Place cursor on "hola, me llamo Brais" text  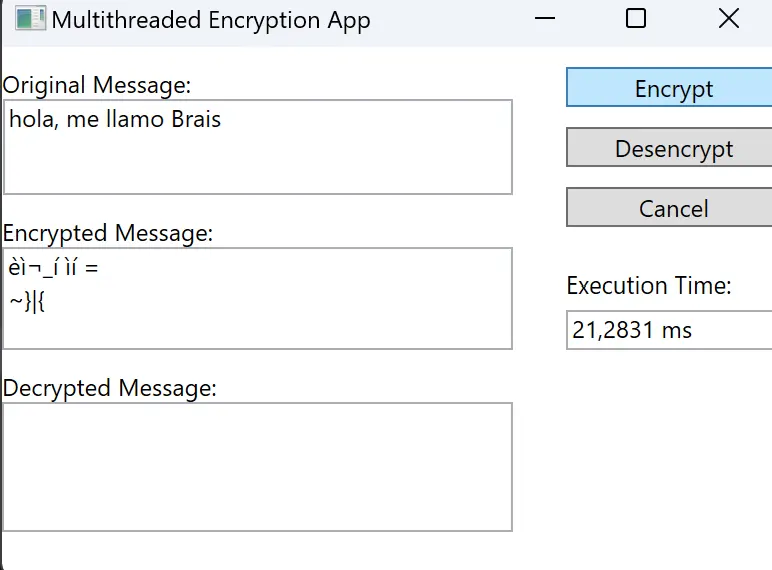(x=115, y=120)
